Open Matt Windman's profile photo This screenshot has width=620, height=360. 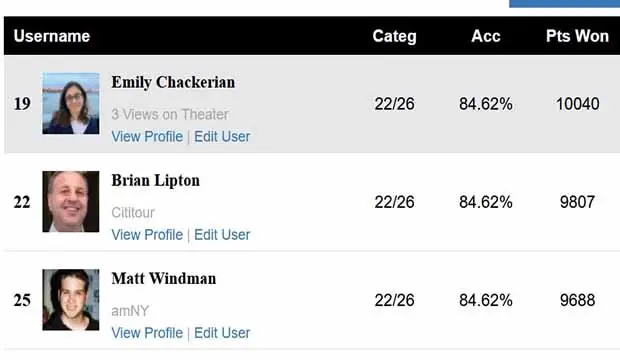[71, 299]
